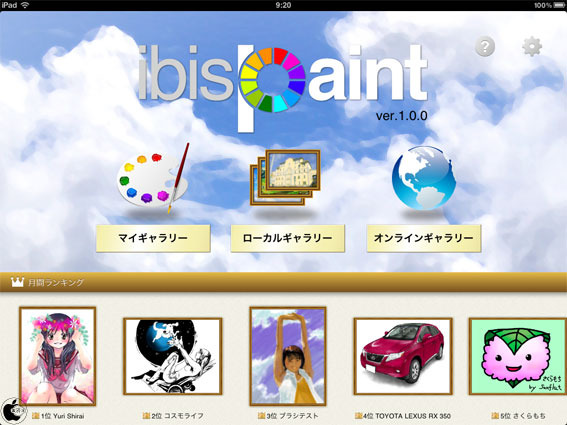567x425 pixels.
Task: Tap the blue globe icon
Action: click(423, 178)
